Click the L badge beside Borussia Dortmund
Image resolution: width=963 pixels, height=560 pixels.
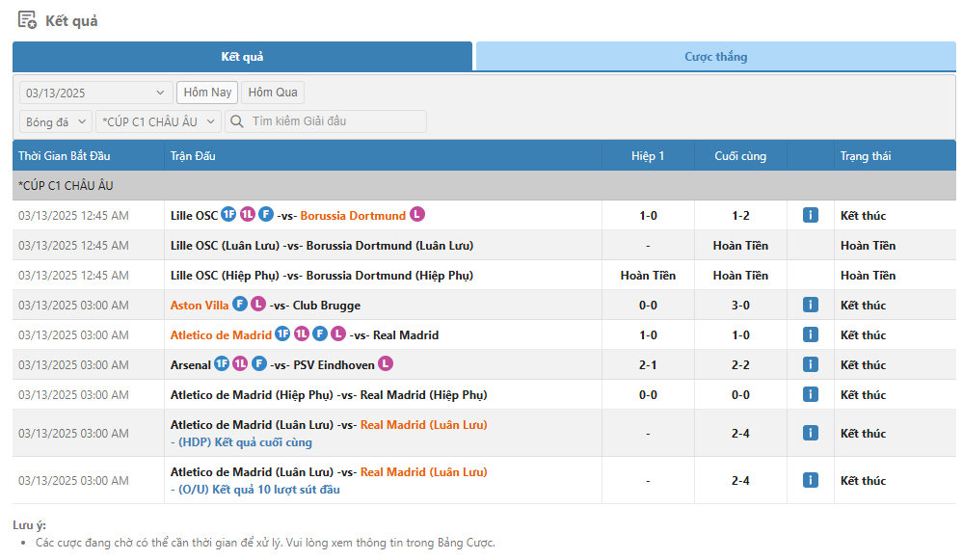click(416, 215)
